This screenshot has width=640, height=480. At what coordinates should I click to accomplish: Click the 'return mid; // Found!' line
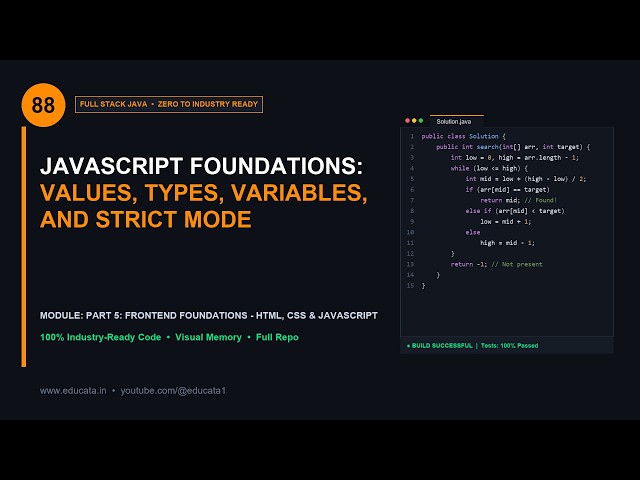[x=518, y=200]
